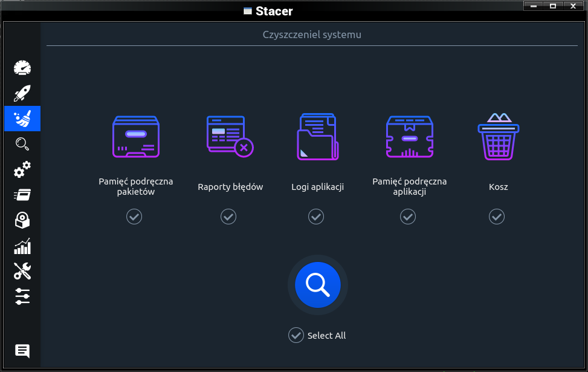The height and width of the screenshot is (372, 588).
Task: Click the Pamięć podręczna aplikacji label
Action: coord(410,186)
